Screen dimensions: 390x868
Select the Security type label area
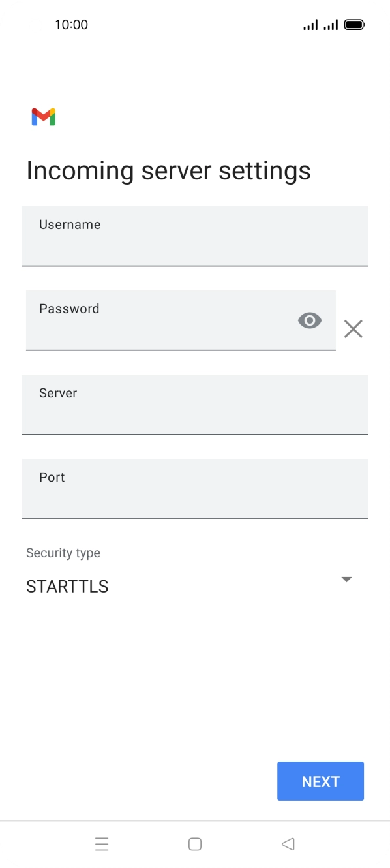(63, 553)
